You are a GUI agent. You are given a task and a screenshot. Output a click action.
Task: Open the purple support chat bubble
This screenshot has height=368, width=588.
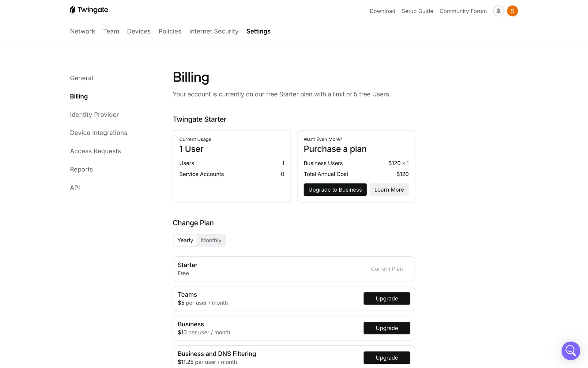571,351
